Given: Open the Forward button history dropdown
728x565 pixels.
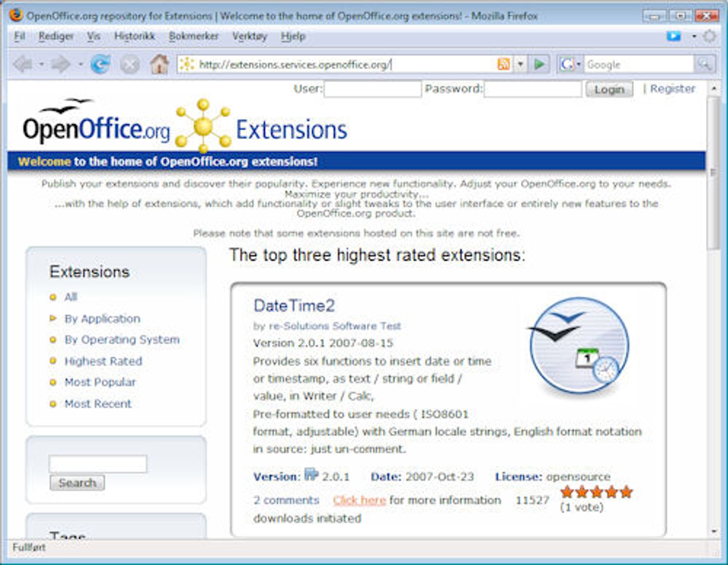Looking at the screenshot, I should [x=80, y=65].
